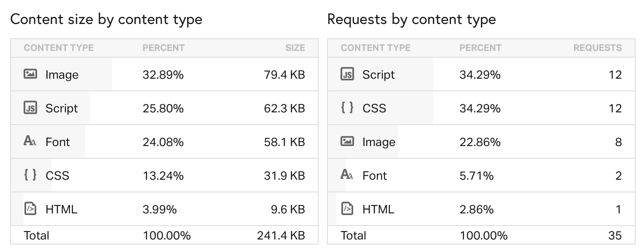Click the Total 241.4 KB value

point(281,235)
